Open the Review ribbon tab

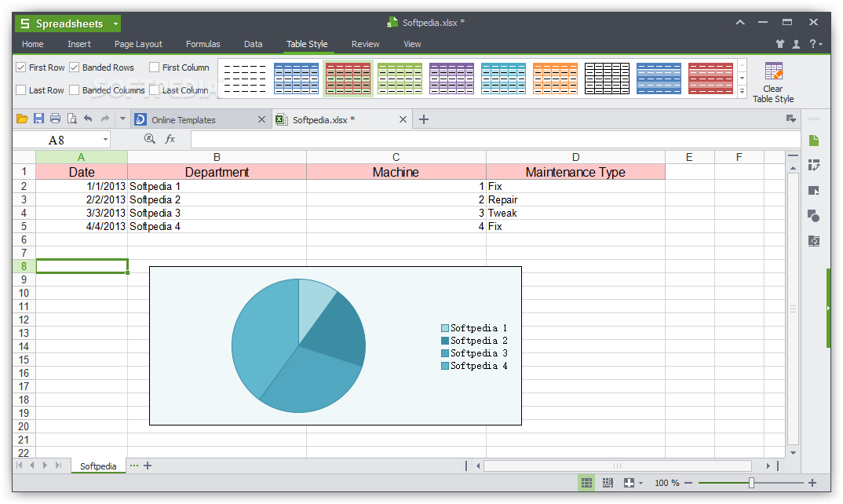pos(365,44)
